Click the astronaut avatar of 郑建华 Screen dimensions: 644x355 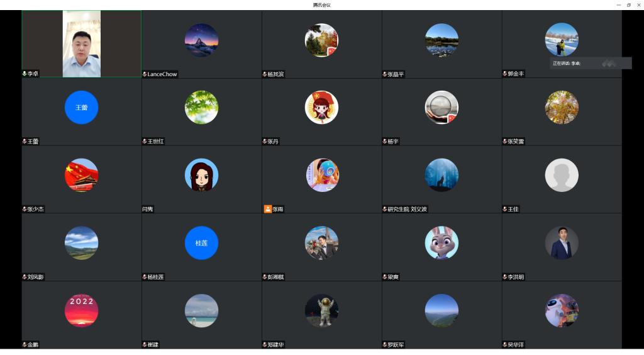(x=321, y=310)
